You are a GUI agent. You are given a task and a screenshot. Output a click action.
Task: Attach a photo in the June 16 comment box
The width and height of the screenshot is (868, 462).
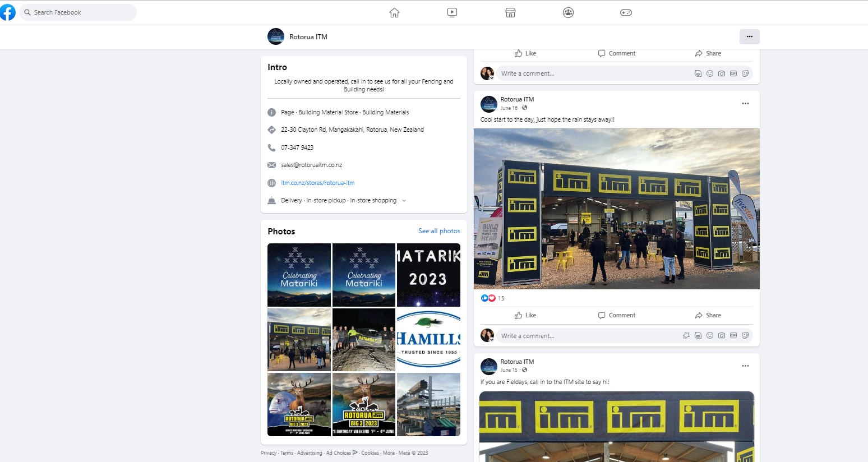coord(722,336)
